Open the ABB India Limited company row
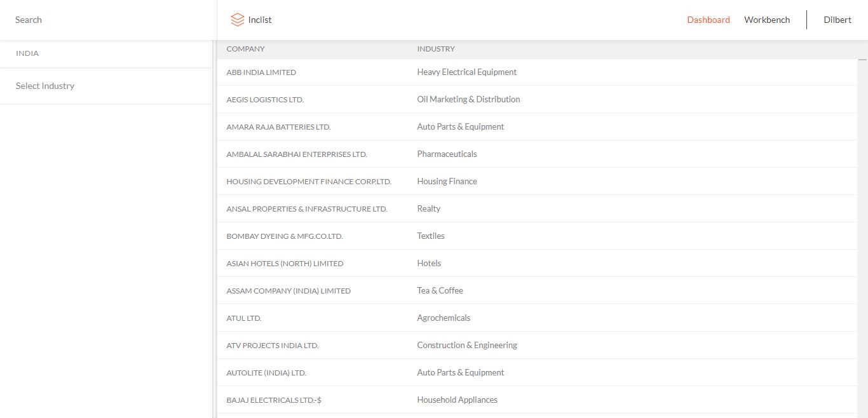 click(261, 72)
